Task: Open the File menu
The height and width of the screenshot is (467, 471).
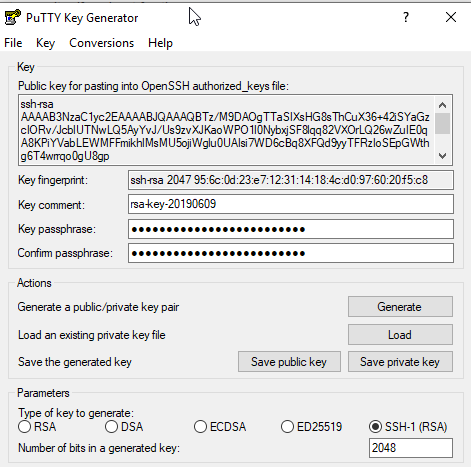Action: (13, 43)
